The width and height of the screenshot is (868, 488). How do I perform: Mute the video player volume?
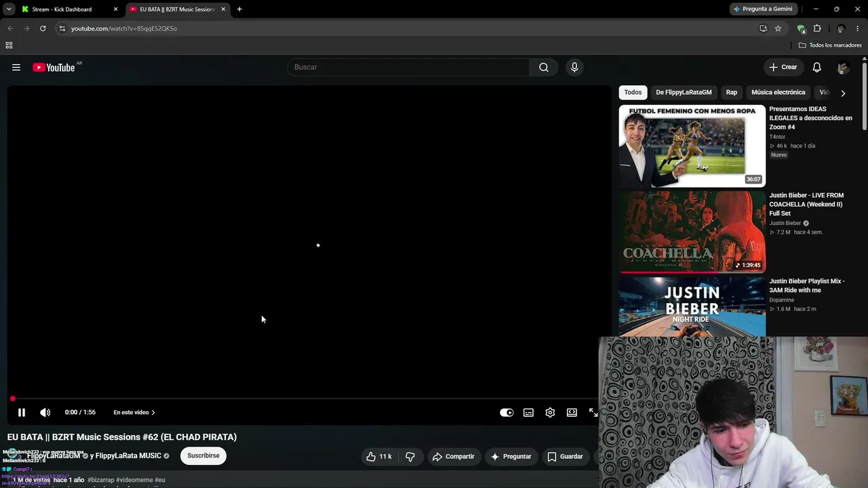click(x=45, y=412)
